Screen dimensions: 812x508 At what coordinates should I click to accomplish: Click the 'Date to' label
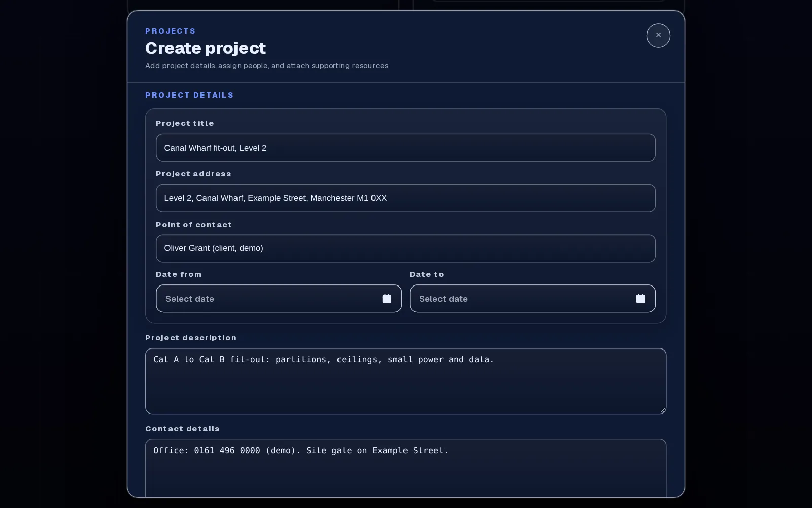[427, 274]
